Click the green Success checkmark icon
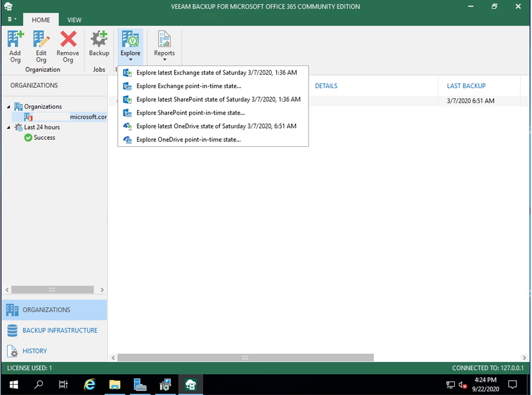Screen dimensions: 532x395 click(28, 137)
